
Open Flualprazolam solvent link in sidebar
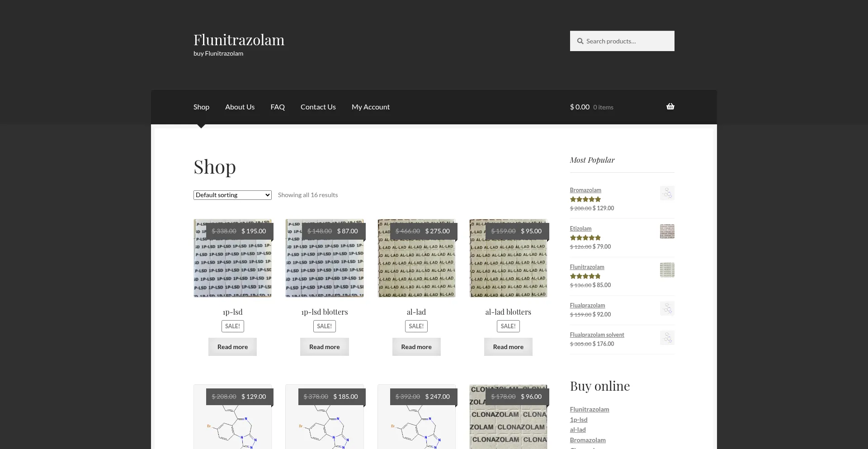597,335
